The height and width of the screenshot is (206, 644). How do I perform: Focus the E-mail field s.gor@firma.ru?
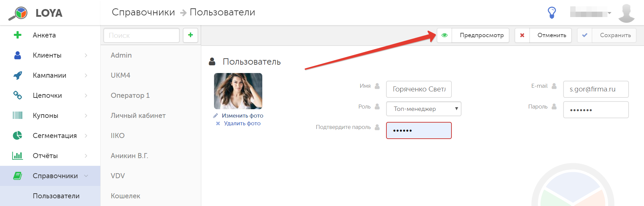point(596,89)
